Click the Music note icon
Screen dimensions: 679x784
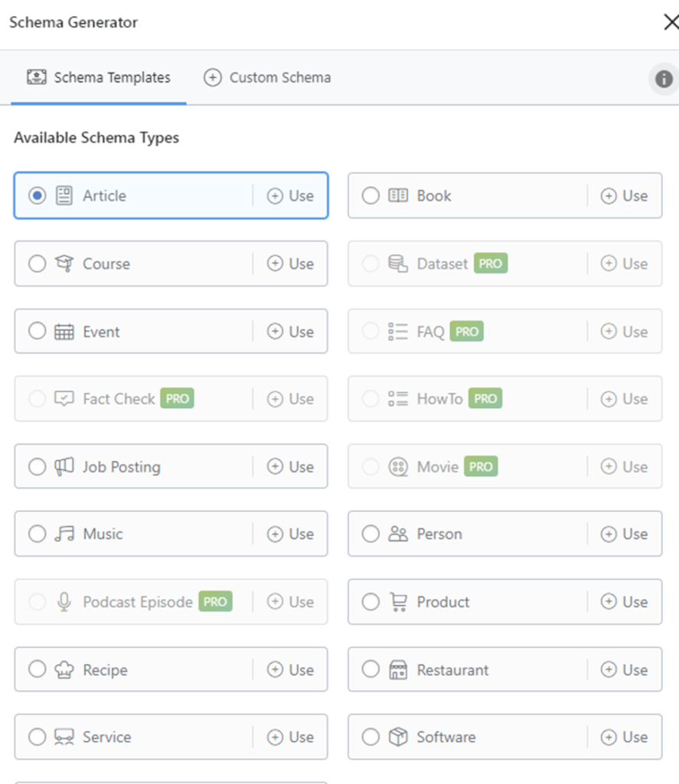coord(64,534)
